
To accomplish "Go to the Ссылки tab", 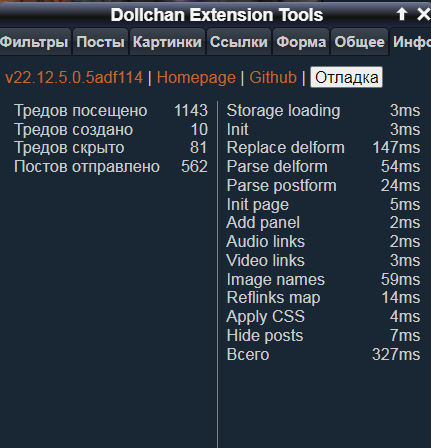I will 239,42.
